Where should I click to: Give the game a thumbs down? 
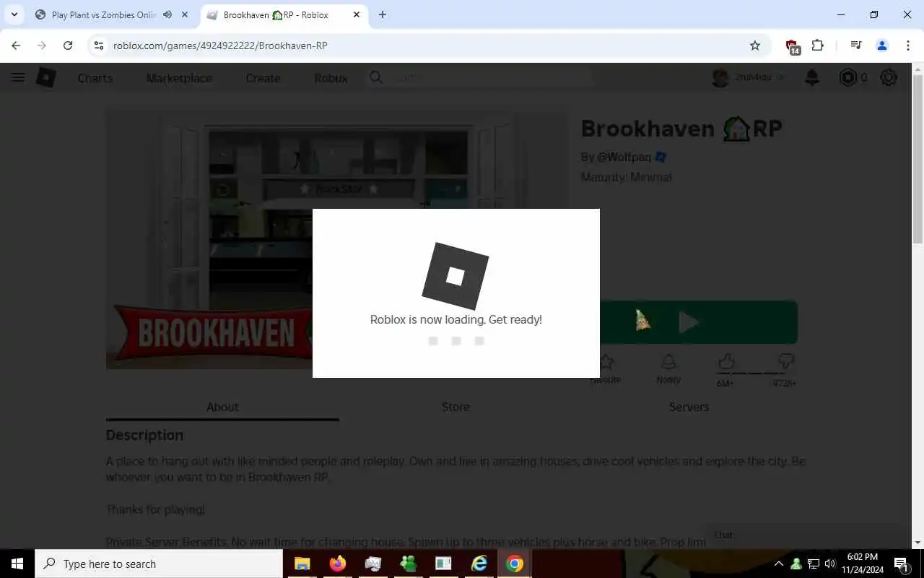coord(786,361)
